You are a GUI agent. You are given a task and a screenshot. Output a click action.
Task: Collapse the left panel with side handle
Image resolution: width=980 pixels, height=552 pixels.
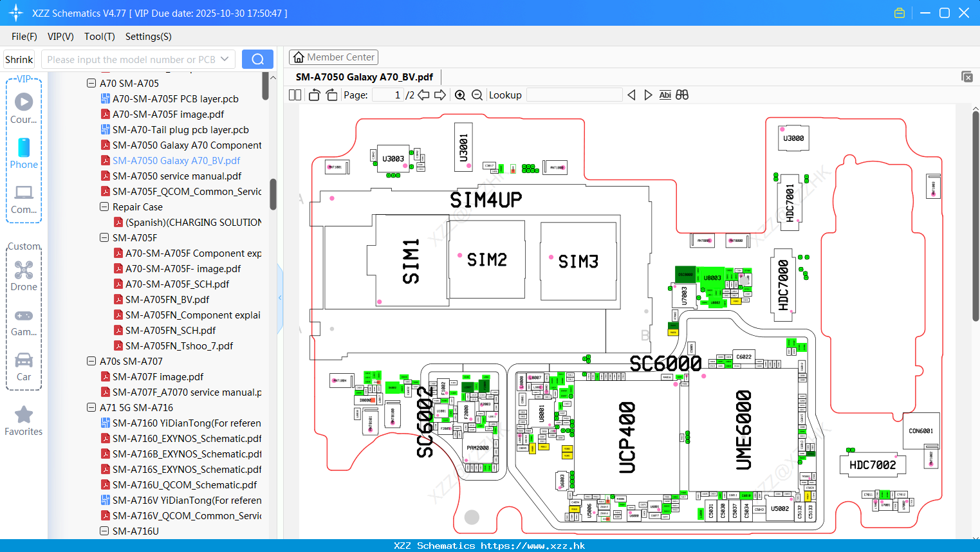point(280,297)
